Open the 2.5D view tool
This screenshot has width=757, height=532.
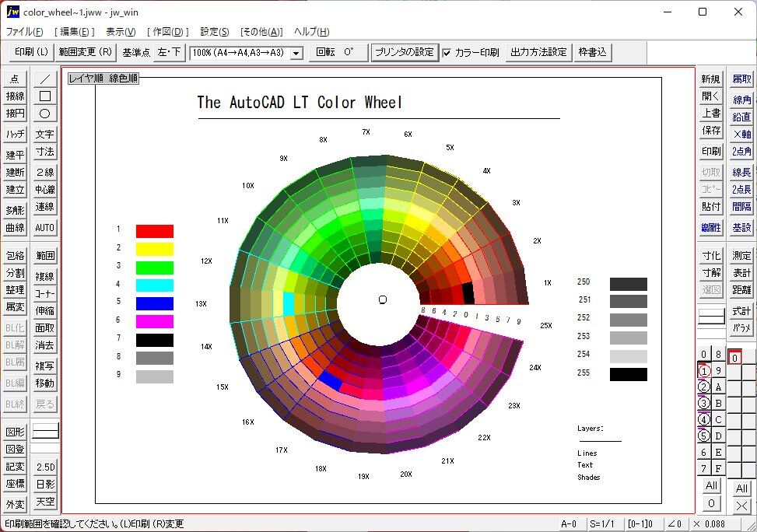45,467
